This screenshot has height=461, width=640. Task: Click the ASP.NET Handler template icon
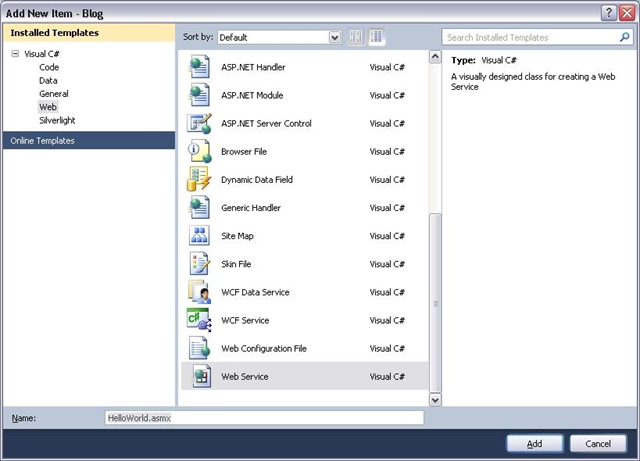pos(199,67)
